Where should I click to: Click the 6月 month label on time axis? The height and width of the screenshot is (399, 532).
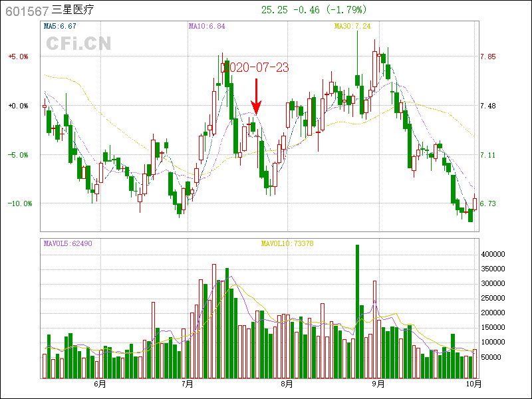pos(100,384)
